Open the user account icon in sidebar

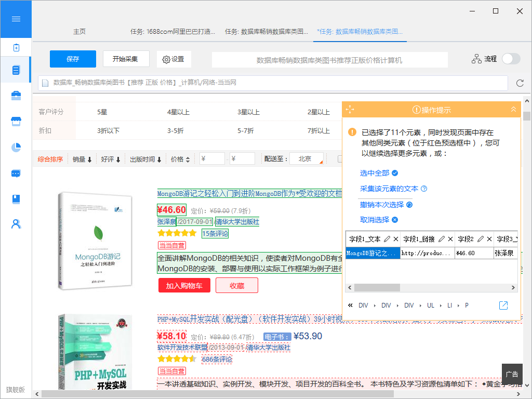(16, 224)
